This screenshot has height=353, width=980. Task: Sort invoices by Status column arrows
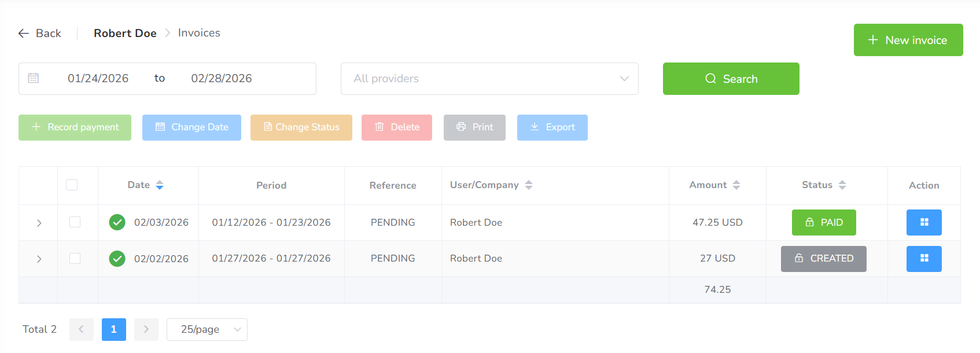click(842, 185)
